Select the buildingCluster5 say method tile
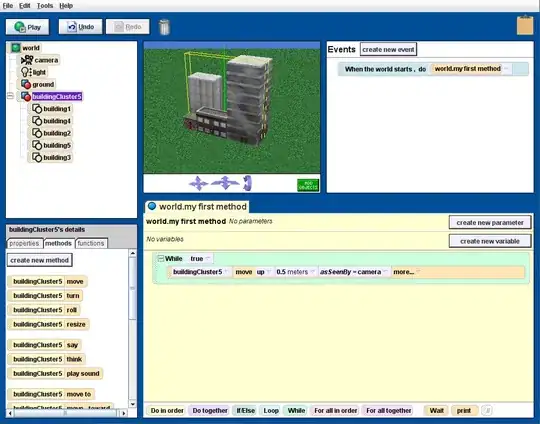The width and height of the screenshot is (540, 424). [45, 345]
